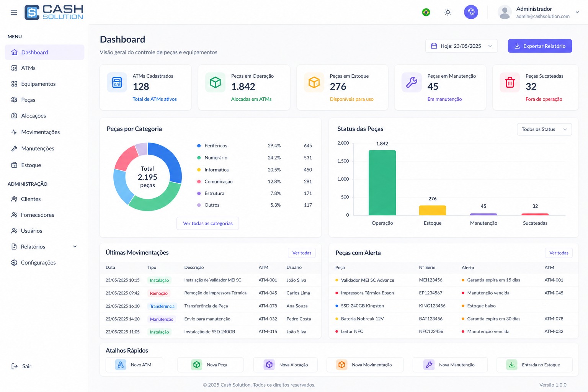
Task: Click the Relatórios document icon
Action: click(x=14, y=247)
